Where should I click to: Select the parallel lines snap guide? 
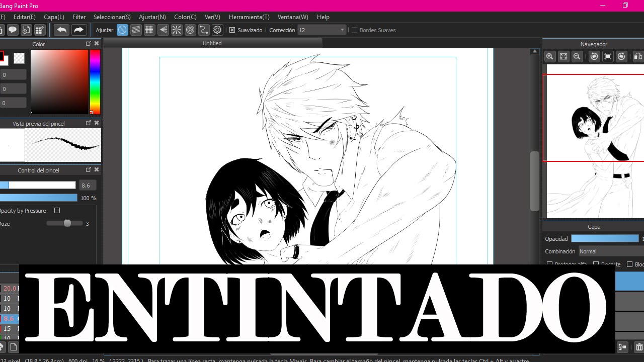[x=136, y=30]
